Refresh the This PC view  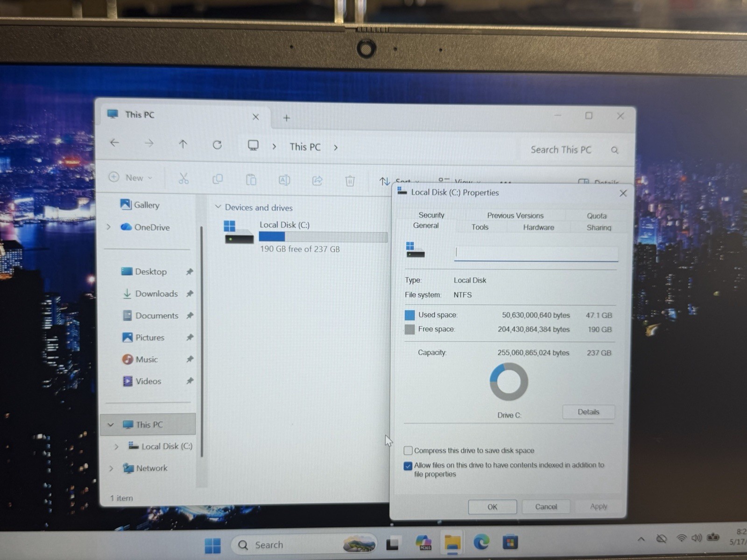[217, 145]
